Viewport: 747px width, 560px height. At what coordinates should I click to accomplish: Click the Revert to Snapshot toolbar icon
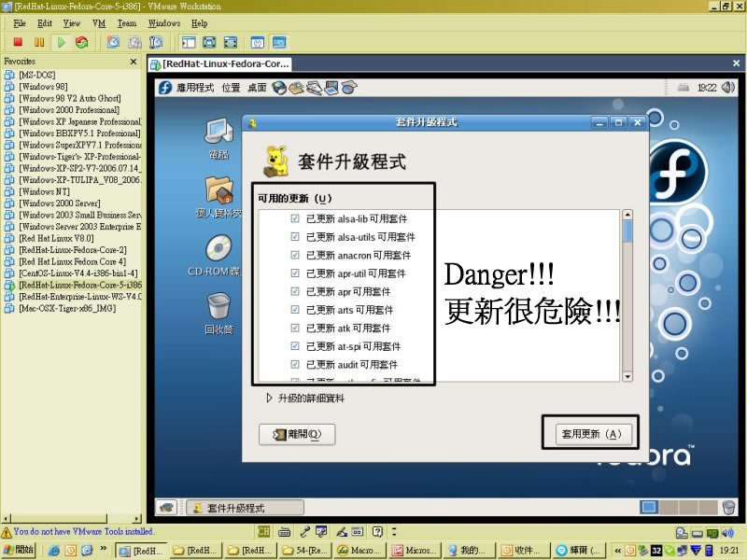pyautogui.click(x=134, y=42)
